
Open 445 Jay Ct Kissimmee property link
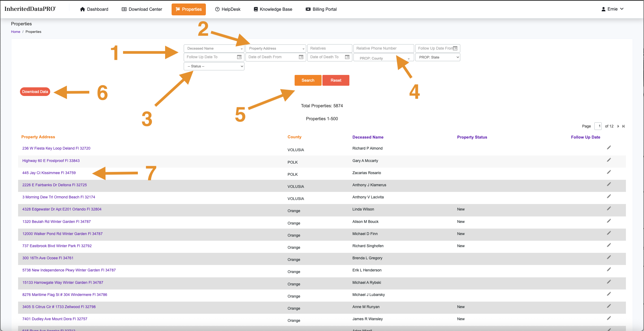coord(49,173)
